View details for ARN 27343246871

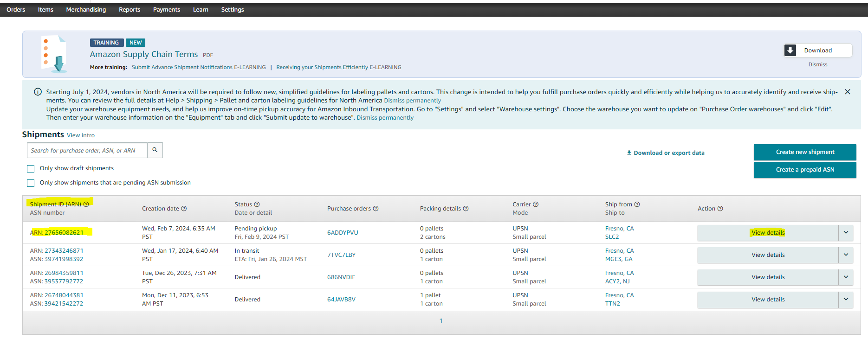tap(768, 255)
